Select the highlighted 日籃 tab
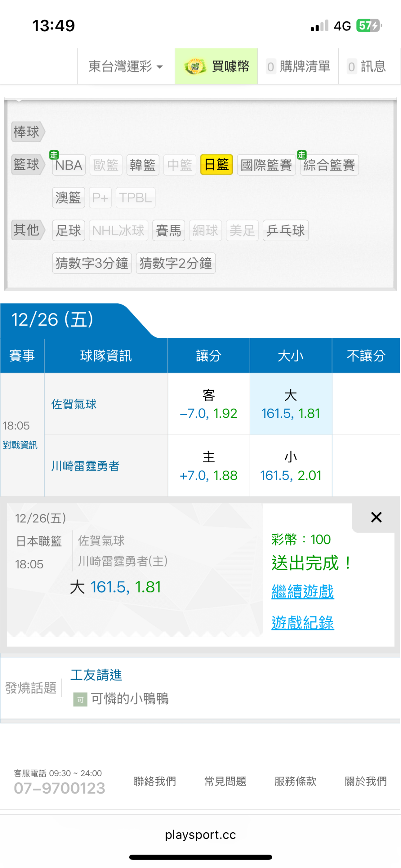 [216, 165]
